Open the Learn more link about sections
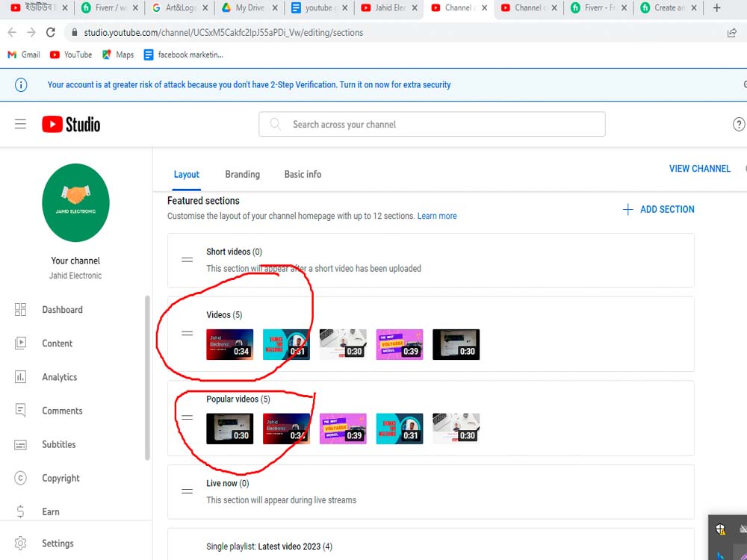Image resolution: width=747 pixels, height=560 pixels. [437, 216]
